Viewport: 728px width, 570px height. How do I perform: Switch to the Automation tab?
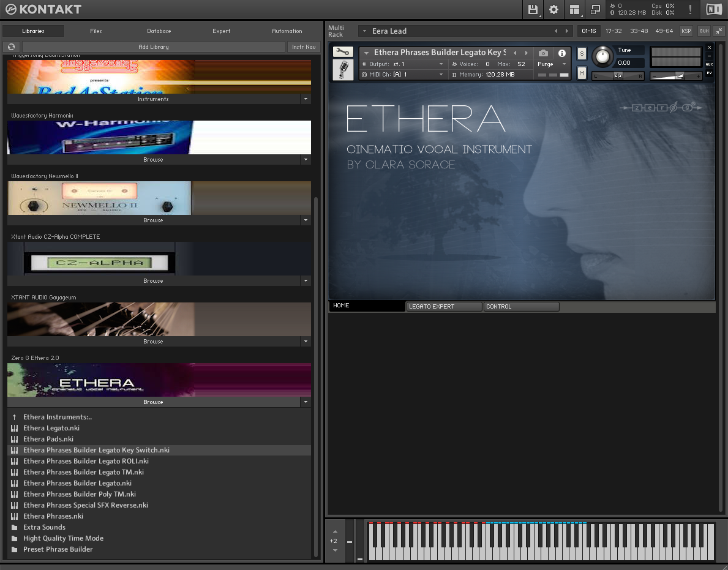(x=287, y=31)
